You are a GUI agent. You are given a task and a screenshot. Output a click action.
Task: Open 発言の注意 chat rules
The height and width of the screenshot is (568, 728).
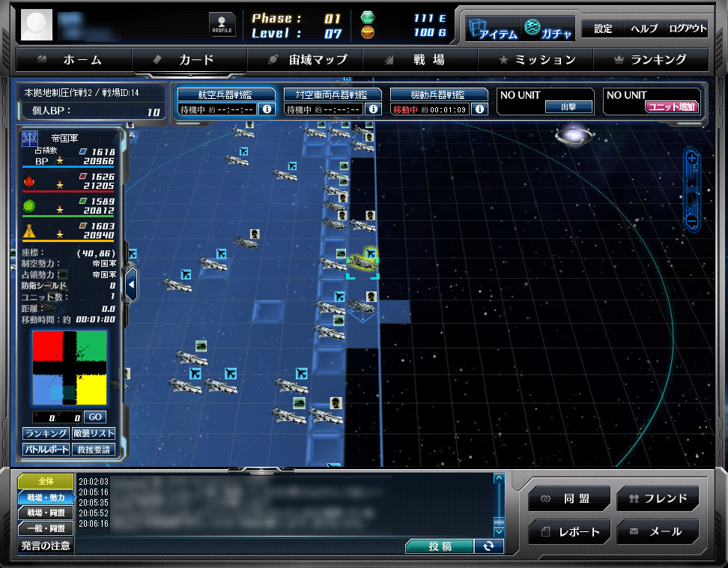click(46, 546)
